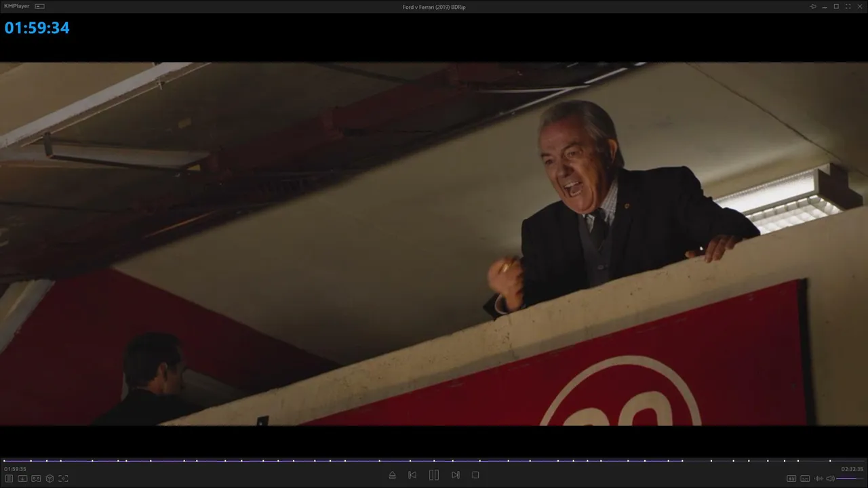
Task: Seek using the purple playback progress bar
Action: 434,461
